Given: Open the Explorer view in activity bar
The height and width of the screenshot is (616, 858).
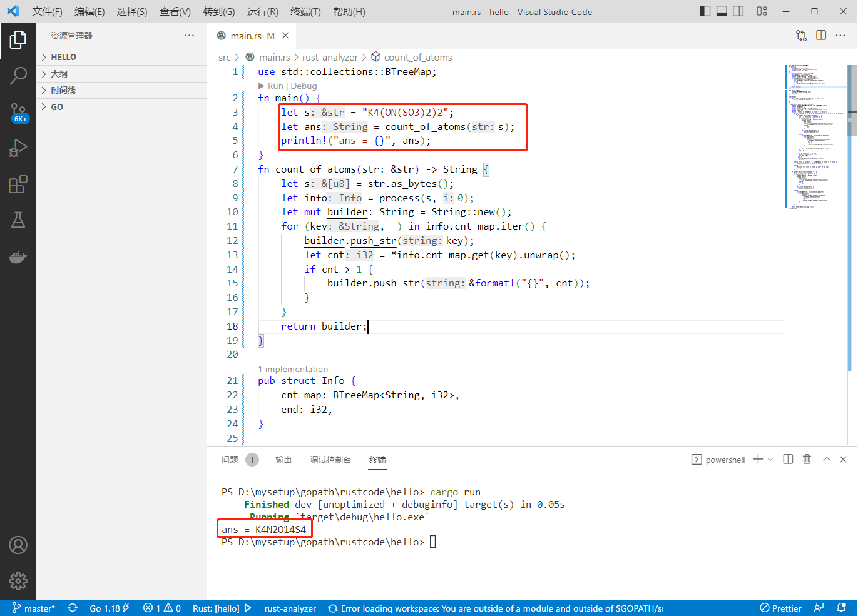Looking at the screenshot, I should (x=18, y=40).
